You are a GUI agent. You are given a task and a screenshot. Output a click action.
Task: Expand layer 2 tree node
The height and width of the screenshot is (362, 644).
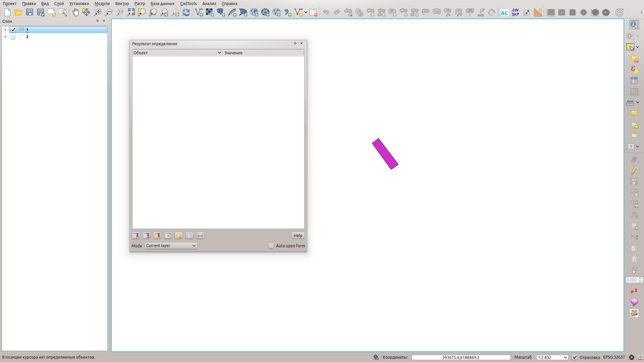click(x=5, y=37)
